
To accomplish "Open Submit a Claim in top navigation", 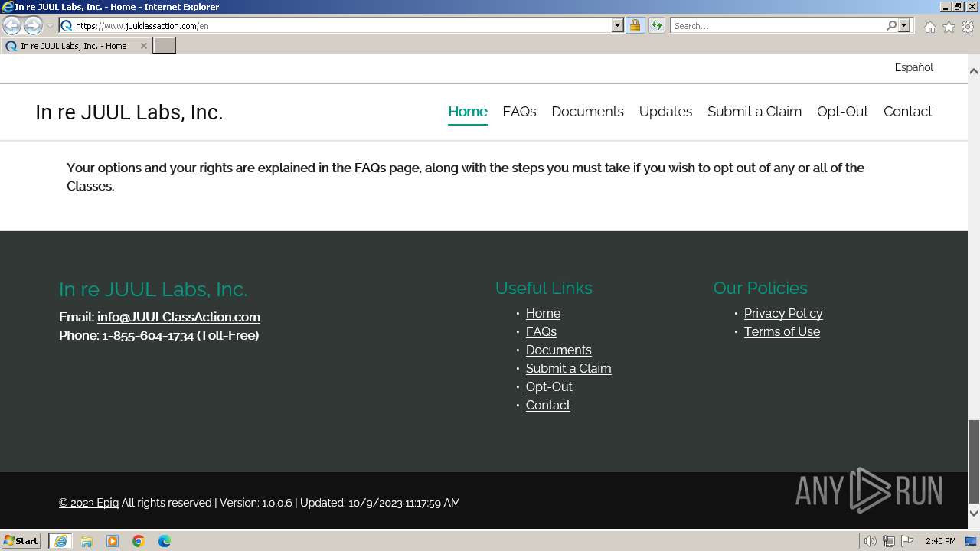I will [x=754, y=112].
